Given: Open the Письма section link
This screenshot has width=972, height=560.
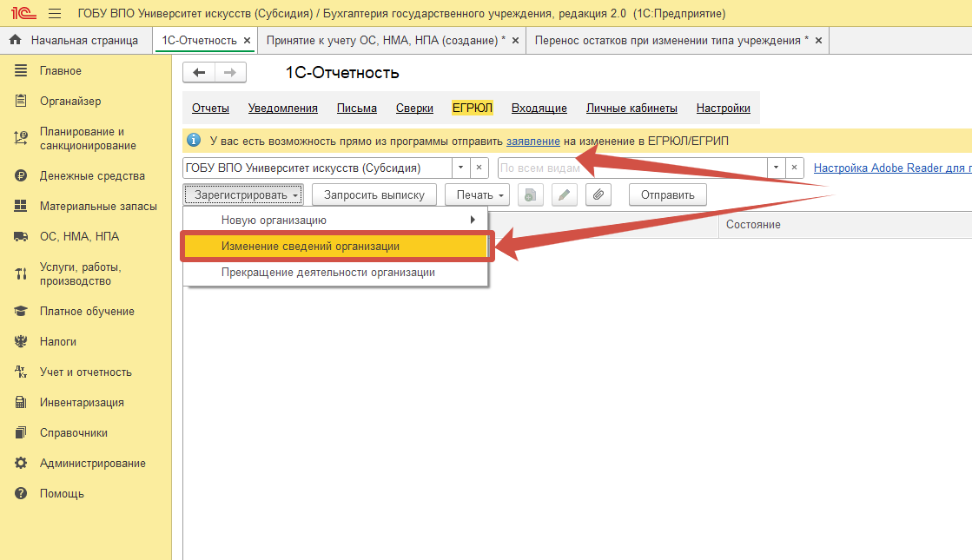Looking at the screenshot, I should [356, 109].
